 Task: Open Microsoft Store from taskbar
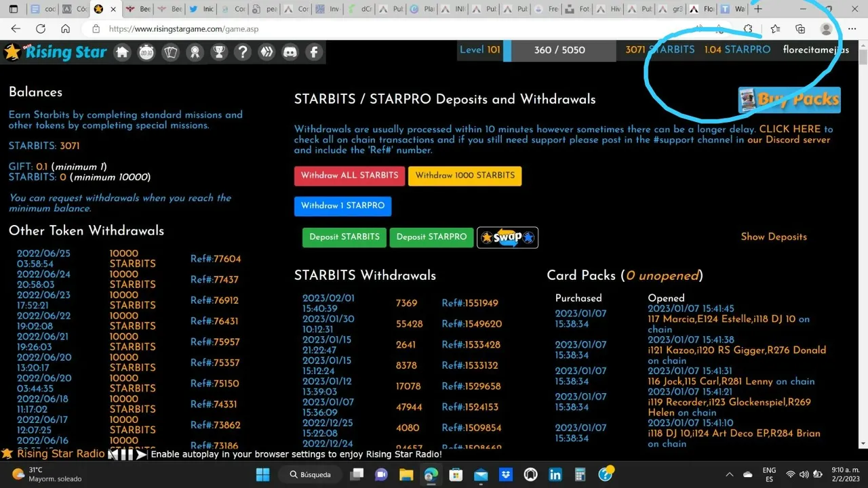[456, 474]
